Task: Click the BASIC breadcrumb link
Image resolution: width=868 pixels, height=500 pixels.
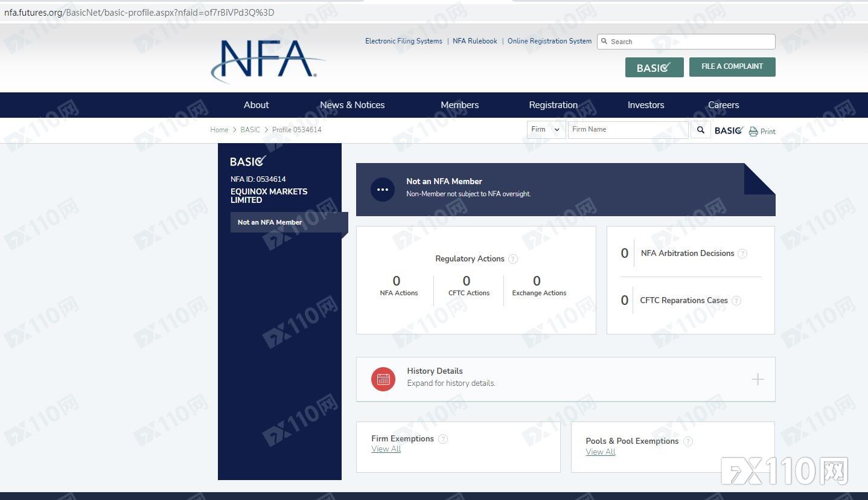Action: click(x=250, y=130)
